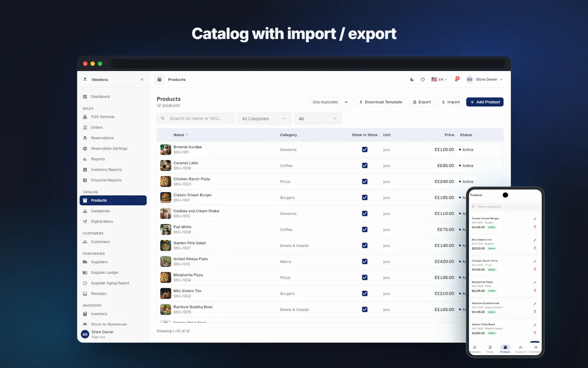Screen dimensions: 588x368
Task: Open the theme palette icon
Action: coord(423,79)
